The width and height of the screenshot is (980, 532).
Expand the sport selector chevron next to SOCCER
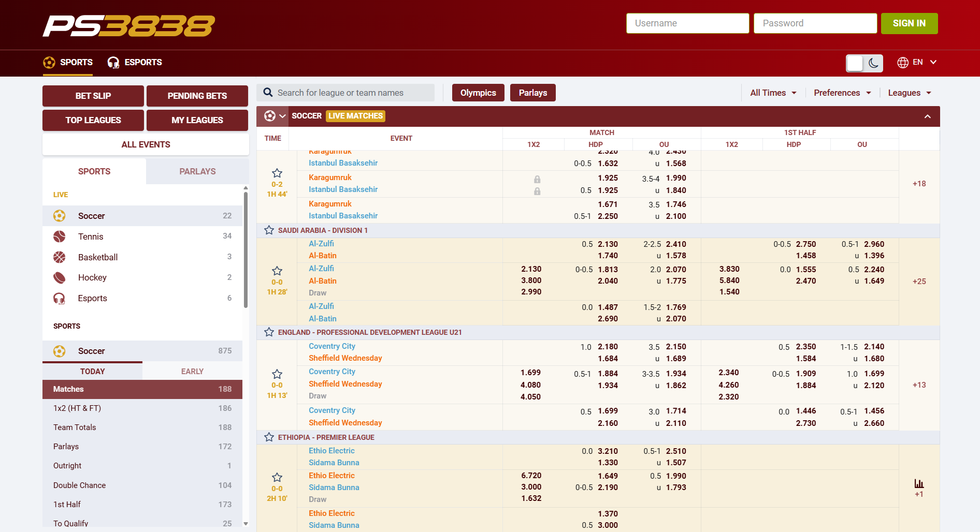click(x=282, y=116)
